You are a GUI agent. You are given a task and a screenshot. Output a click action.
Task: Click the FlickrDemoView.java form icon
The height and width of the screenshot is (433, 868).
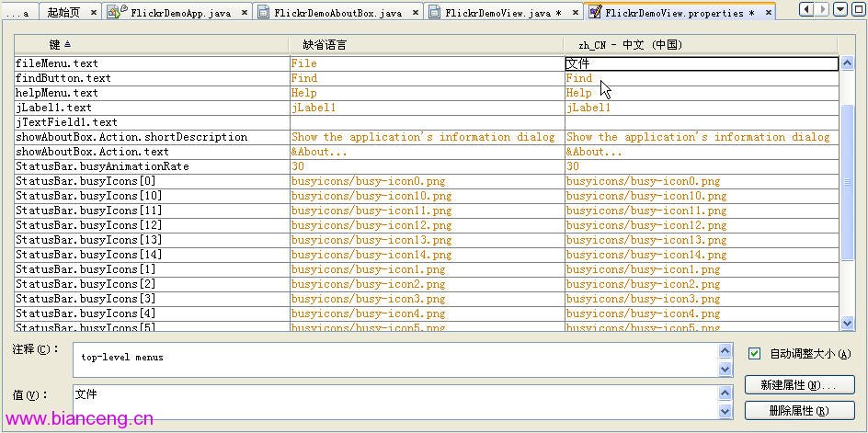coord(435,12)
